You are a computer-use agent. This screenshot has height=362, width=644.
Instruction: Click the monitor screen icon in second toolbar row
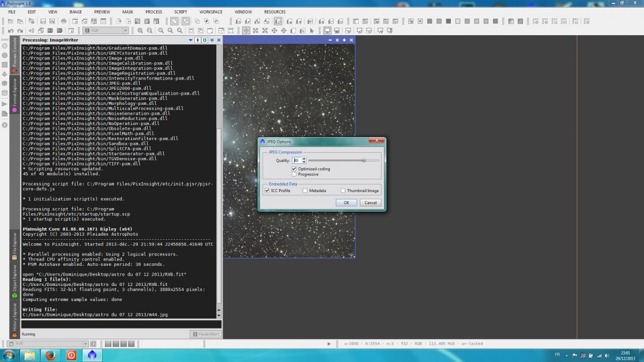(x=327, y=31)
